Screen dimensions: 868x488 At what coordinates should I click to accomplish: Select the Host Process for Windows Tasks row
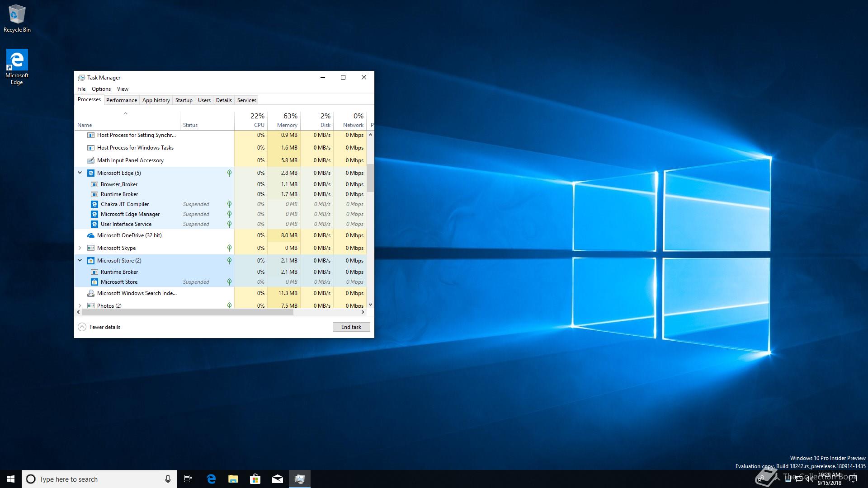(221, 148)
